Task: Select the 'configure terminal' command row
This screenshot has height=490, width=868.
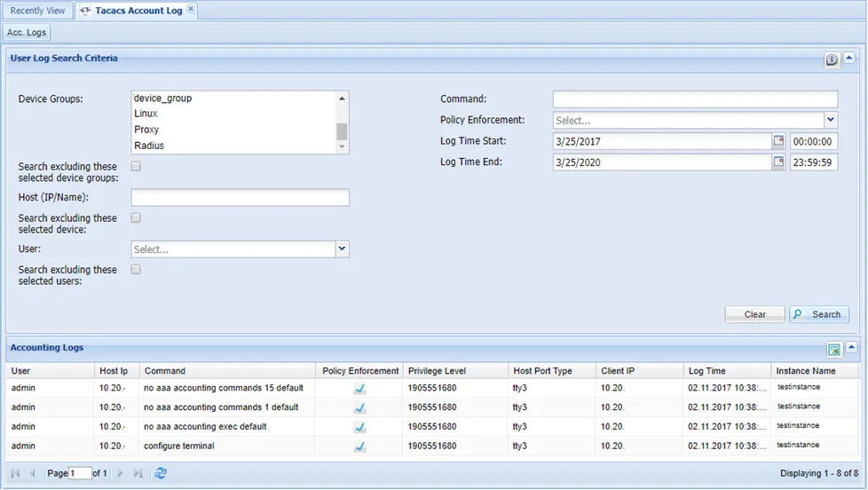Action: (x=433, y=447)
